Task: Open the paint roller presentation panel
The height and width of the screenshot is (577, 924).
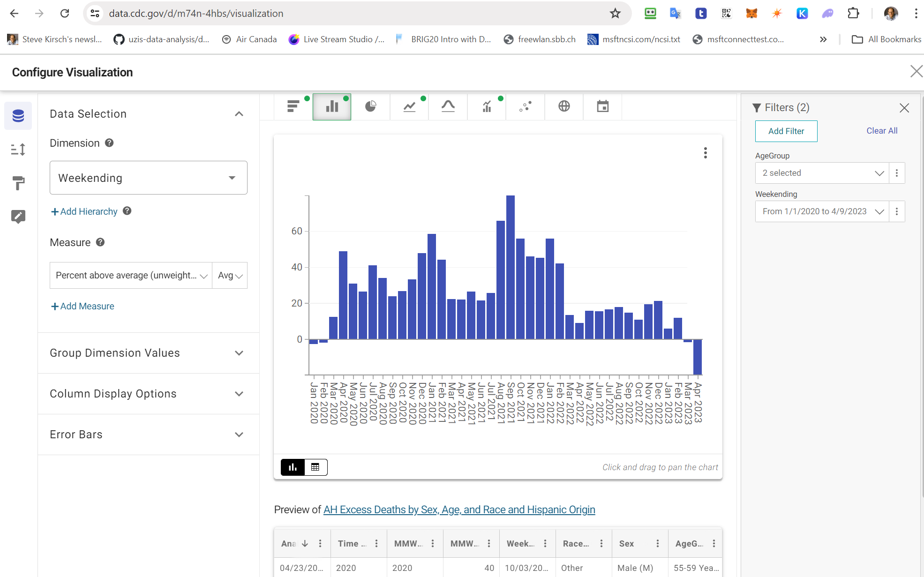Action: click(18, 183)
